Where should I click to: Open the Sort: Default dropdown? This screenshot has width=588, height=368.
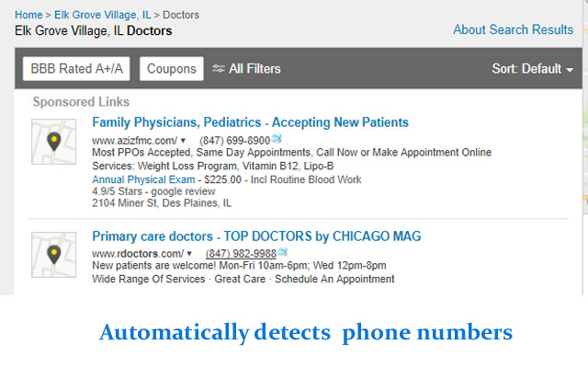click(532, 69)
